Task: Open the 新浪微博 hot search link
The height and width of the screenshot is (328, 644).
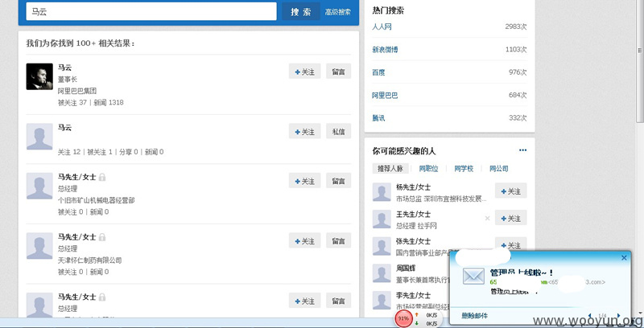Action: click(x=385, y=50)
